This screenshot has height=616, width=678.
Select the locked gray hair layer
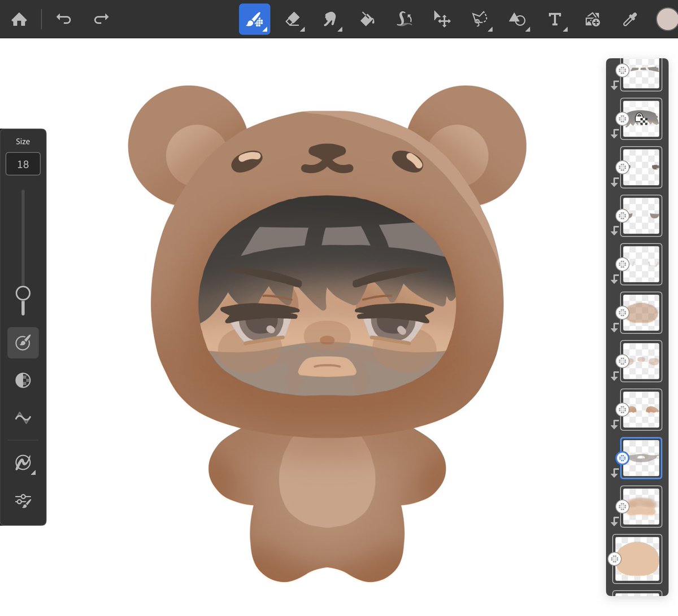tap(641, 119)
